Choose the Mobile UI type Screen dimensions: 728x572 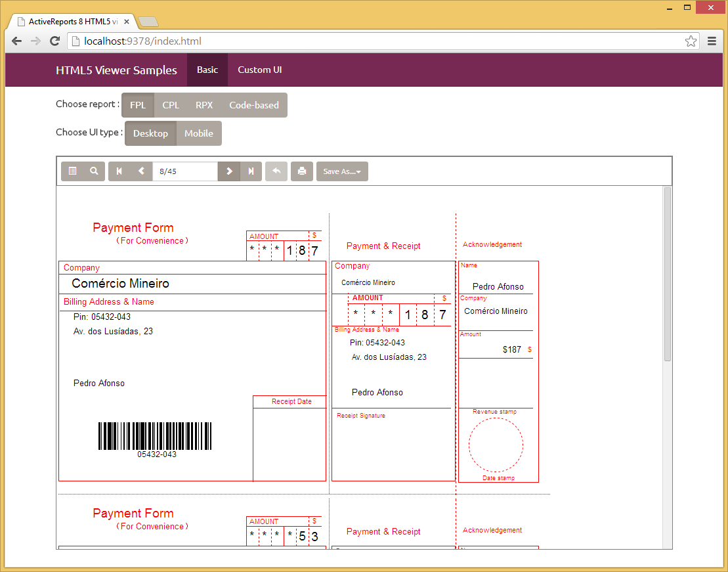tap(199, 133)
